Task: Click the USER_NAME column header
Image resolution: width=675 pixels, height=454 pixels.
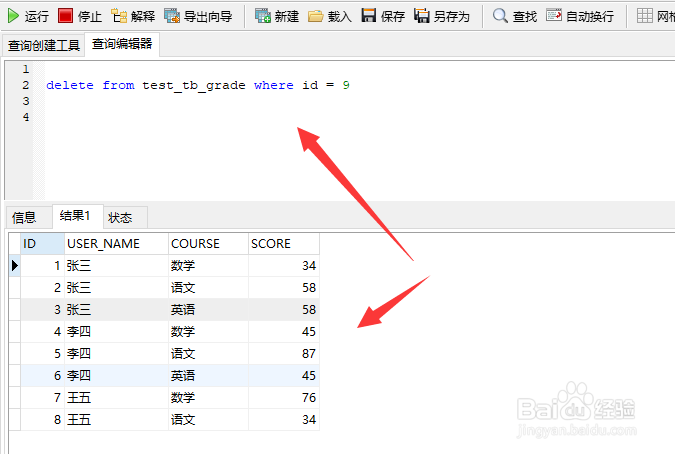Action: click(116, 244)
